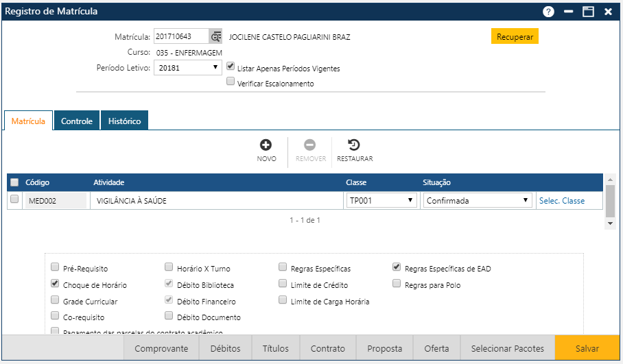Click the MED002 code input field
The height and width of the screenshot is (364, 623).
pyautogui.click(x=56, y=201)
